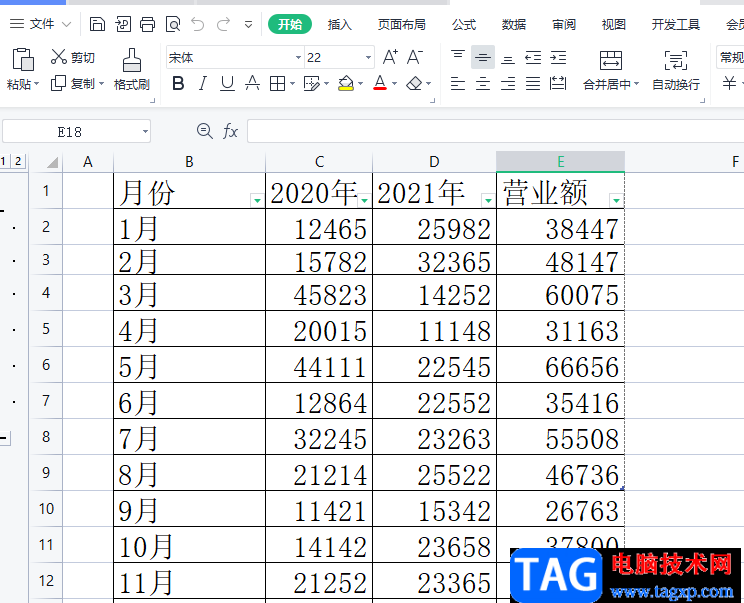Align text right horizontally
Screen dimensions: 744x603
click(x=508, y=84)
